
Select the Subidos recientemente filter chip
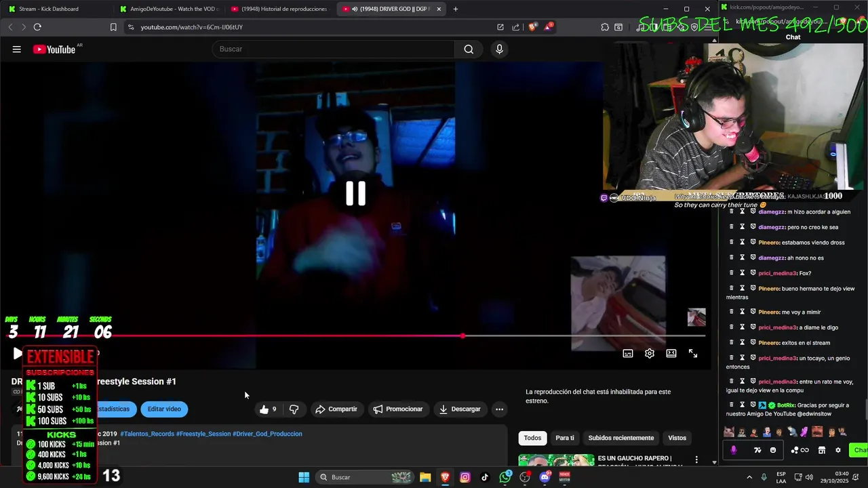click(x=621, y=438)
